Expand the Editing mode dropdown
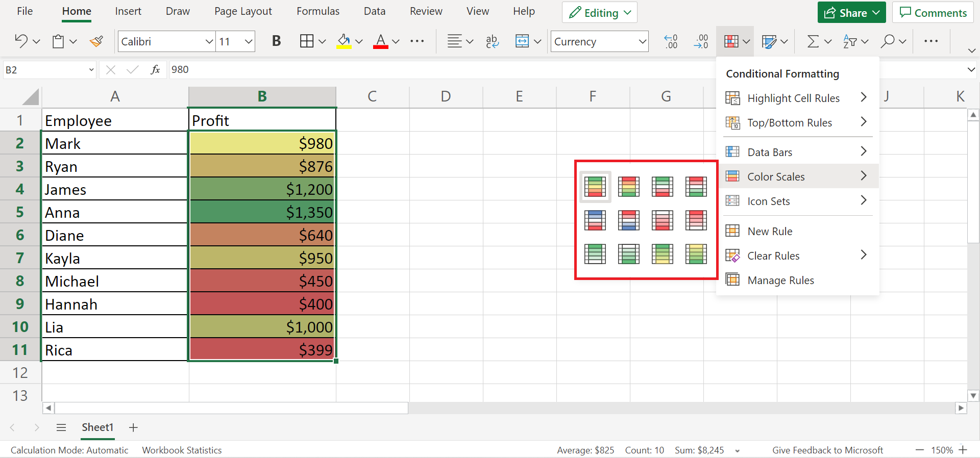 click(600, 13)
